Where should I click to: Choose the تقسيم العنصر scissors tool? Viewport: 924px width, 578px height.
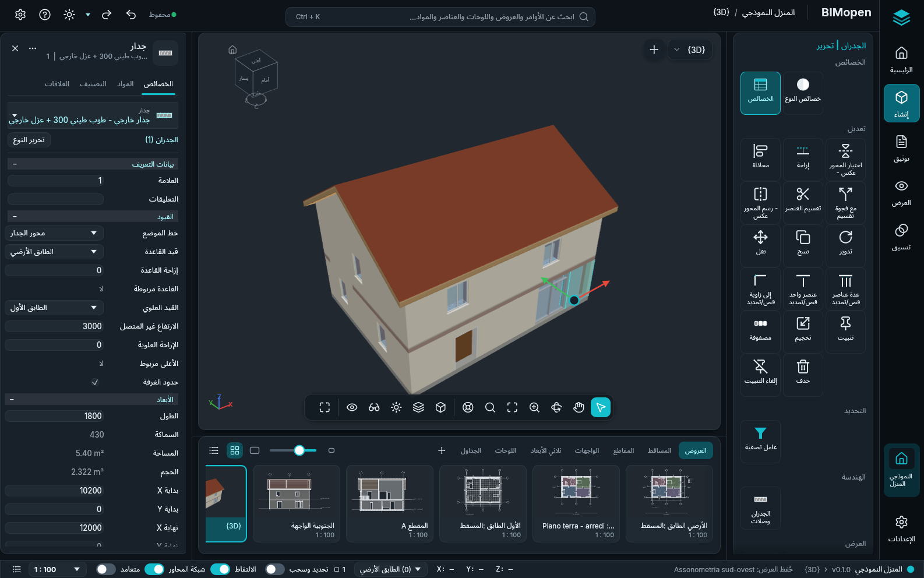point(803,202)
